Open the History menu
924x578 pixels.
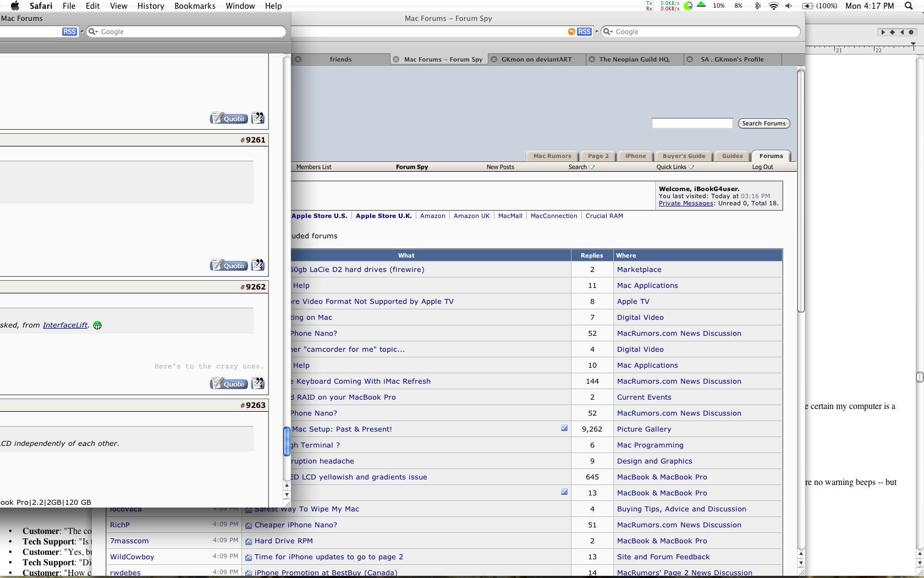(x=151, y=6)
